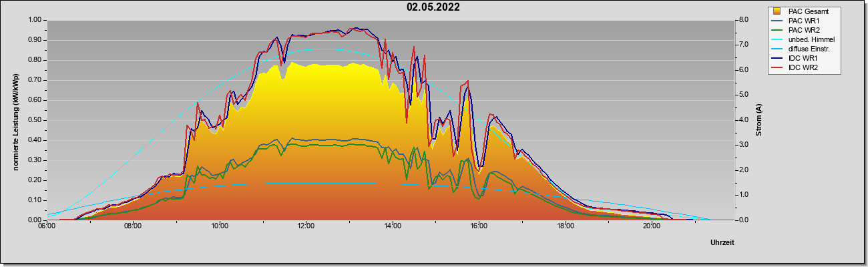Viewport: 868px width, 267px height.
Task: Click the Uhrzeit axis label
Action: (x=722, y=243)
